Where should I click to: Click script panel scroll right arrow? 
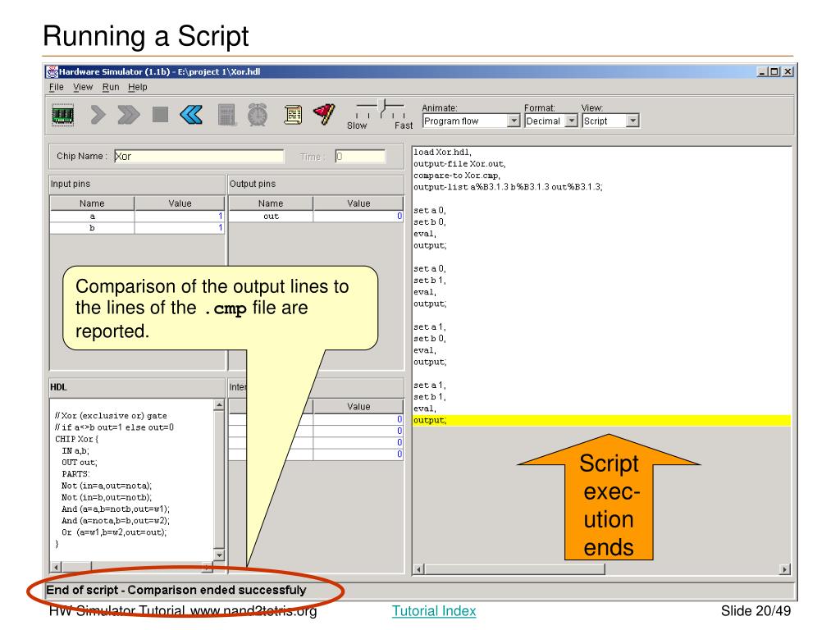point(785,569)
